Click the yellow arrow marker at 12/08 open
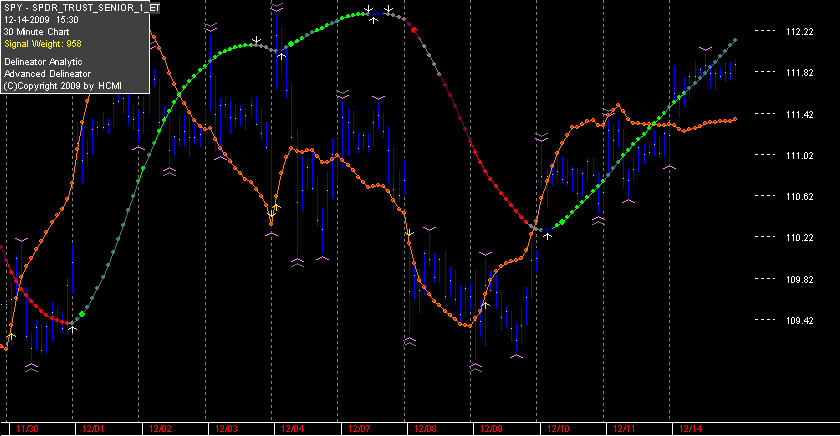Screen dimensions: 840x436 409,233
